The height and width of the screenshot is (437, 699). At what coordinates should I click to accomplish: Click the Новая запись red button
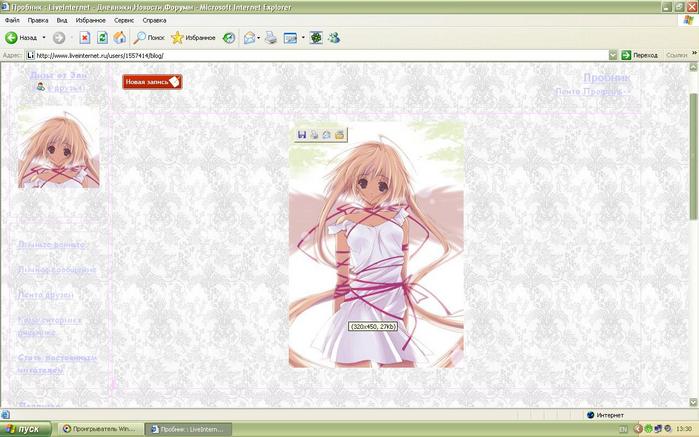point(152,82)
